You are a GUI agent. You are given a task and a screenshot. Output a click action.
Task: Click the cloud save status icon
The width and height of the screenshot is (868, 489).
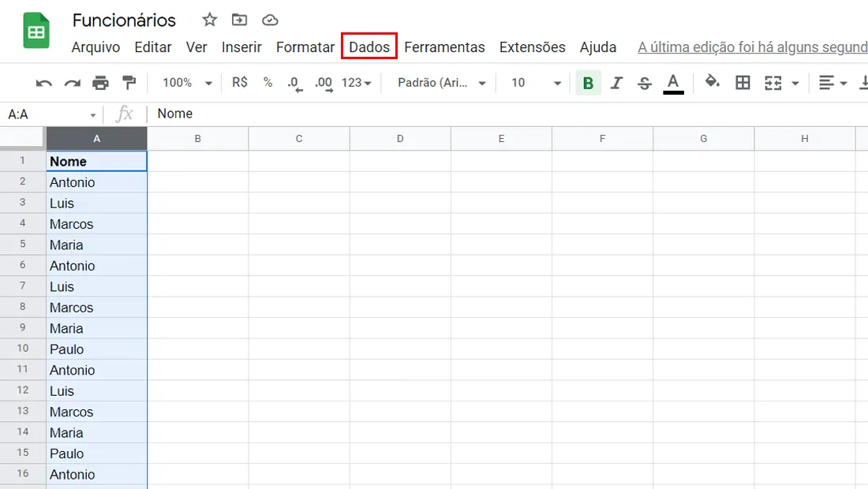[x=270, y=21]
